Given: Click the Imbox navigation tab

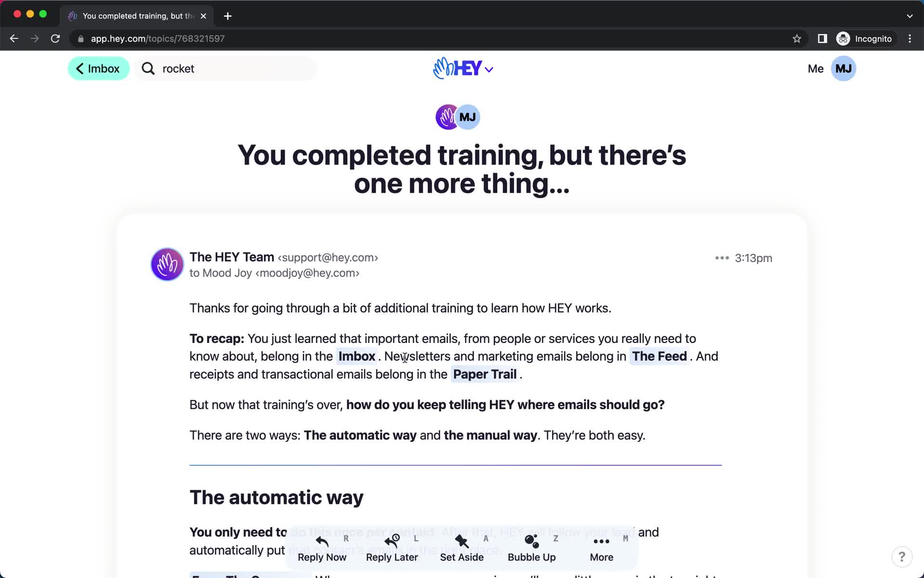Looking at the screenshot, I should click(x=99, y=68).
